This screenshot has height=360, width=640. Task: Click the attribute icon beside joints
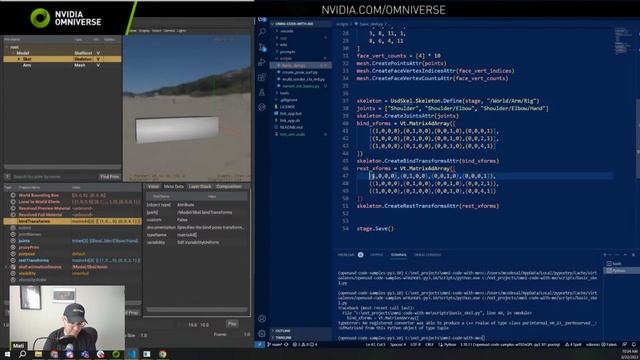[13, 241]
